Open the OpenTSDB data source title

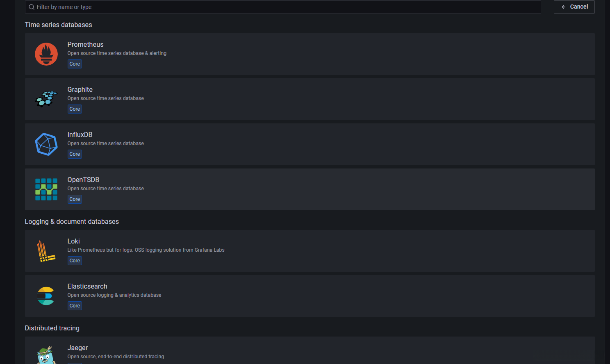click(83, 180)
